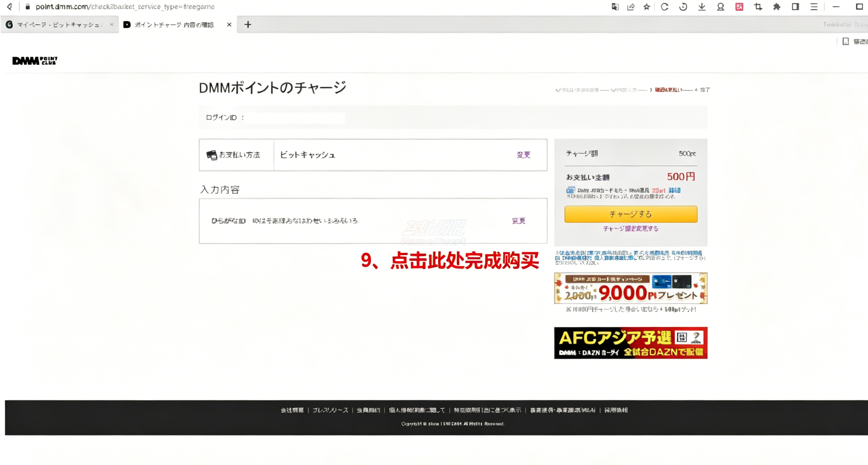
Task: Click 変更 next to ビットキャッシュ payment
Action: coord(524,154)
